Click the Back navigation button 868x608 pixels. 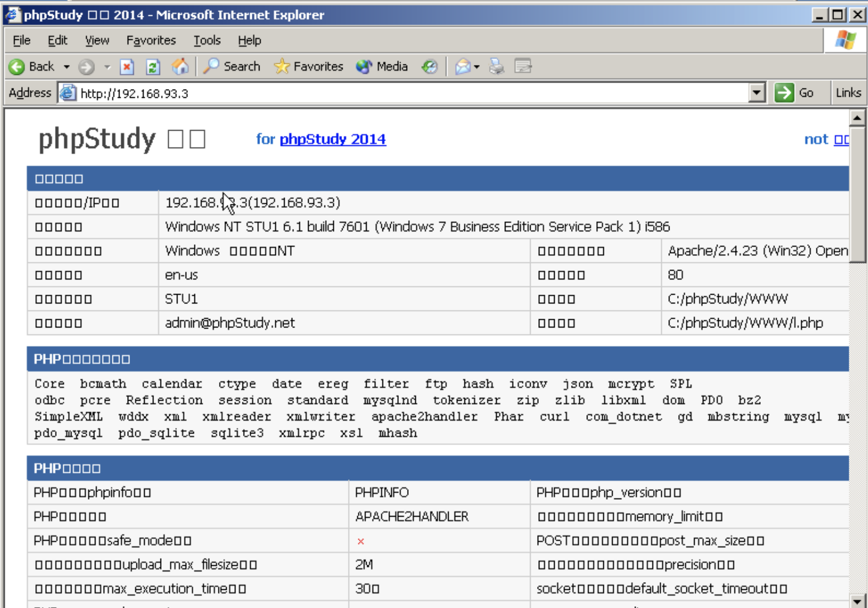coord(32,67)
